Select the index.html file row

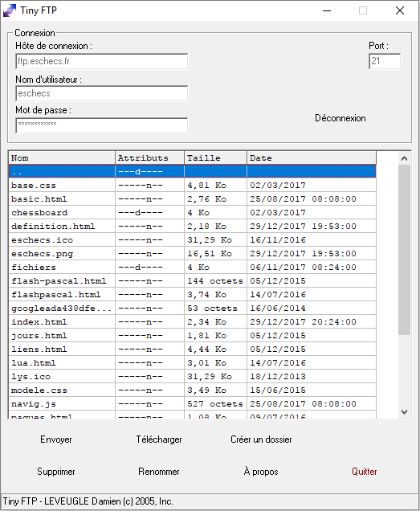click(x=192, y=321)
